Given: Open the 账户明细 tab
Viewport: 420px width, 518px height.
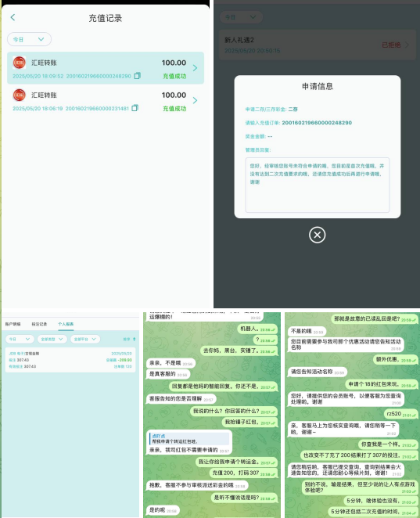Looking at the screenshot, I should (x=13, y=324).
